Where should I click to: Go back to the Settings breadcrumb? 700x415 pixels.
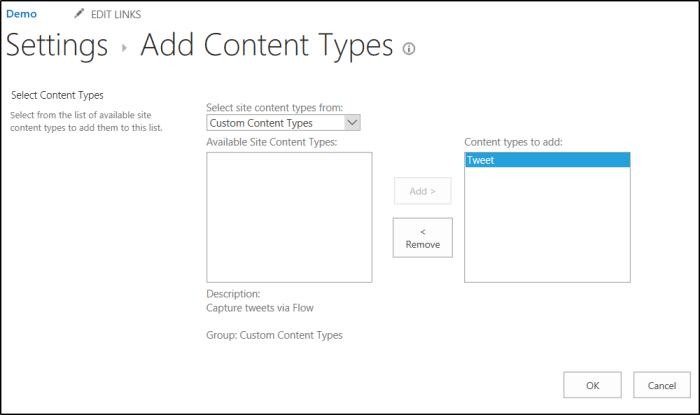click(57, 46)
